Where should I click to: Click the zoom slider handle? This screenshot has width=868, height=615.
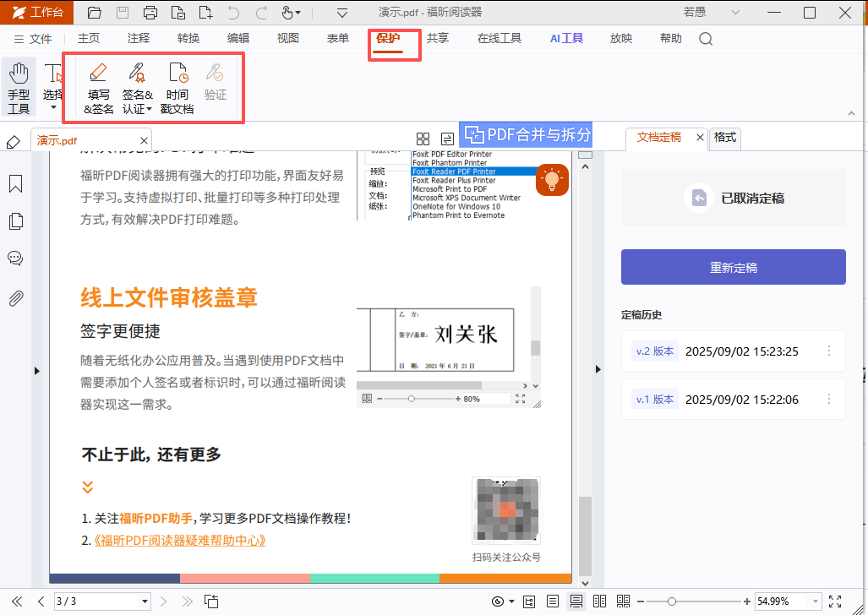coord(671,601)
